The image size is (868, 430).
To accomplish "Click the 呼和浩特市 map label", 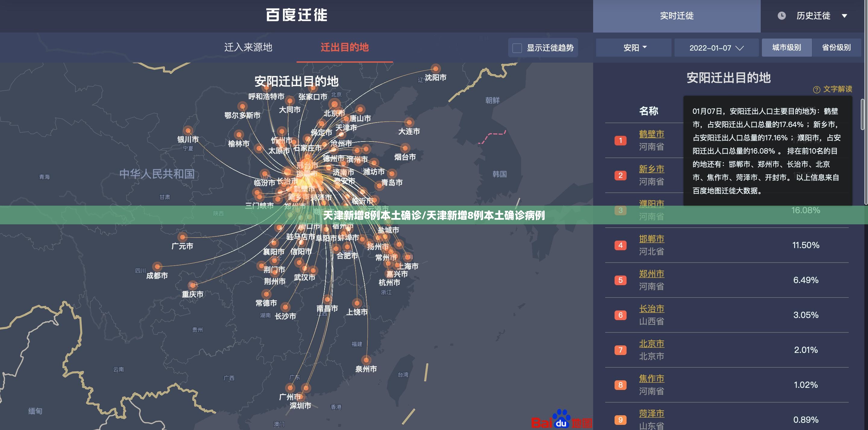I will pos(266,97).
